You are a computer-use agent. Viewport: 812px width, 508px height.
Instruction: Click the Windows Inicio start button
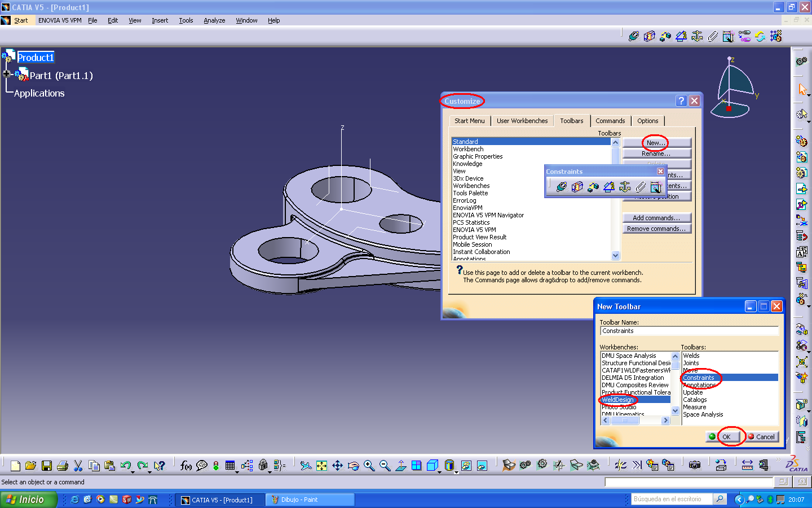tap(29, 500)
